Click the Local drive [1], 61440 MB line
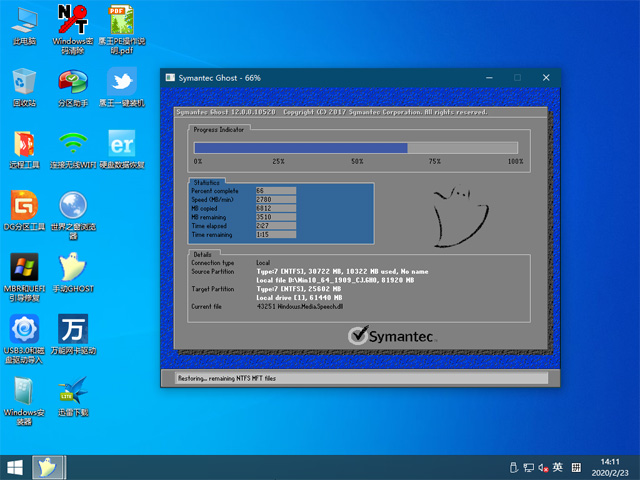 click(x=299, y=298)
